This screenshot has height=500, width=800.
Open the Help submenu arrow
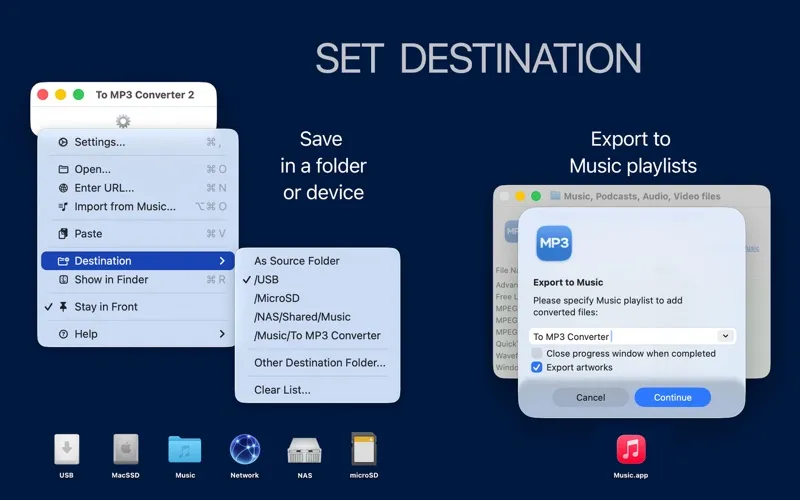pos(222,334)
